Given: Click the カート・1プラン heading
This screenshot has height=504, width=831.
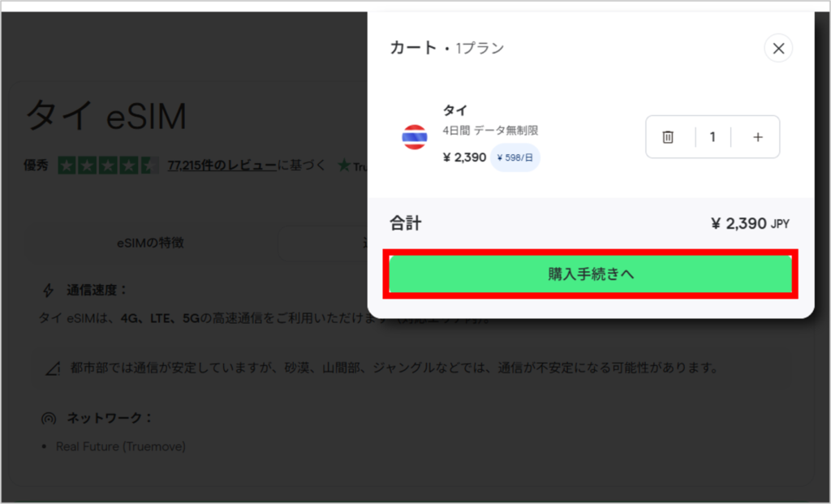Looking at the screenshot, I should tap(445, 48).
